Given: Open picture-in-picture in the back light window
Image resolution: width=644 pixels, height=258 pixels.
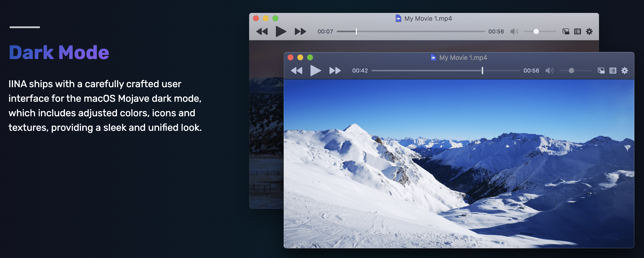Looking at the screenshot, I should pyautogui.click(x=566, y=31).
